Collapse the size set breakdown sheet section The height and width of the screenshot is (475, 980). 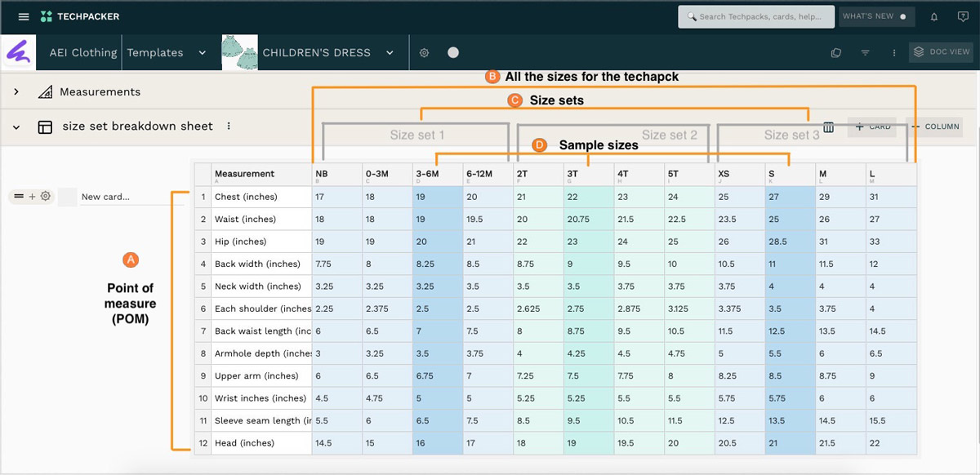(16, 127)
